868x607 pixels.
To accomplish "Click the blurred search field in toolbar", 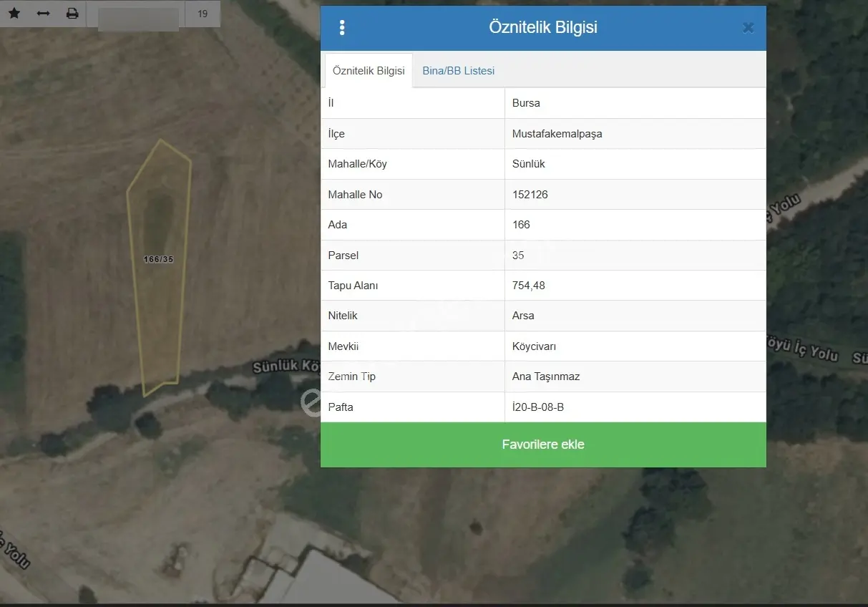I will [138, 19].
